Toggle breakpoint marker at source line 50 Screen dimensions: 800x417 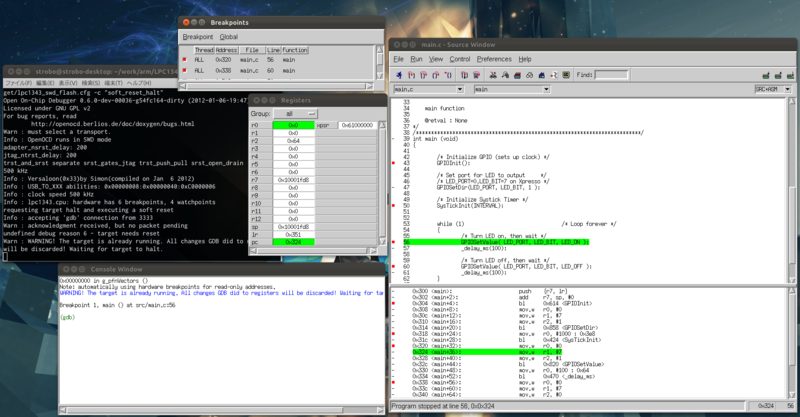tap(393, 206)
